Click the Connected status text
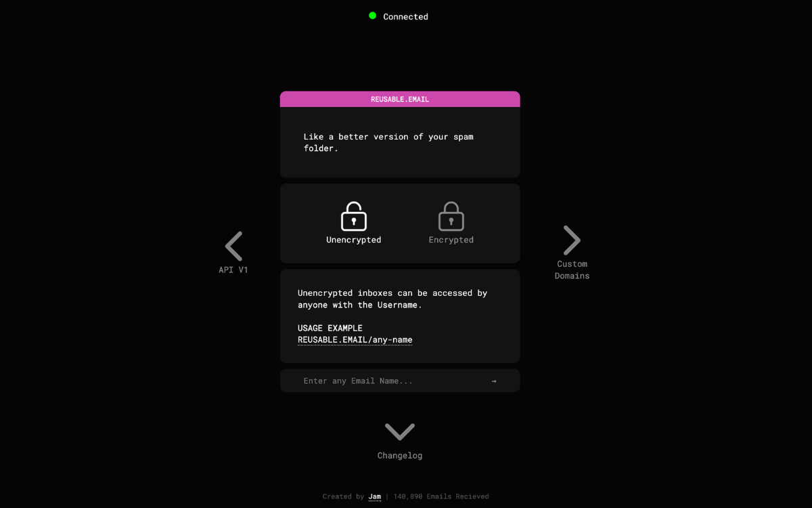 (x=406, y=16)
